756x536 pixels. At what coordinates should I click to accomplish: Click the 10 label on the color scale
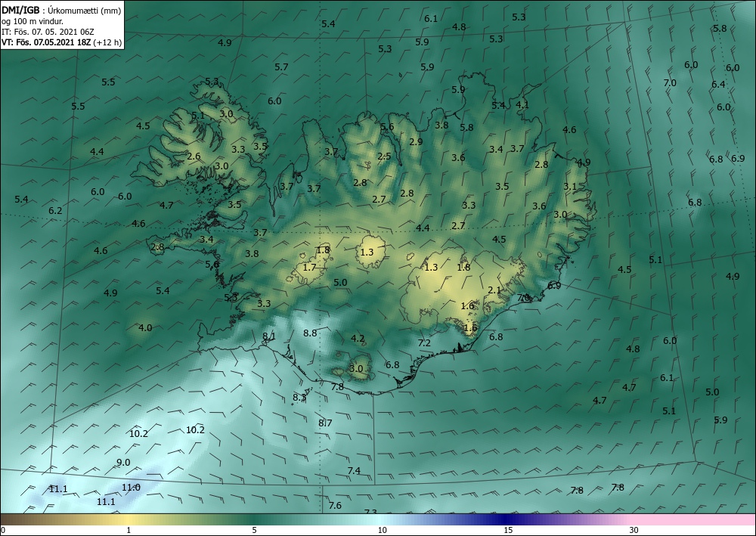(382, 530)
